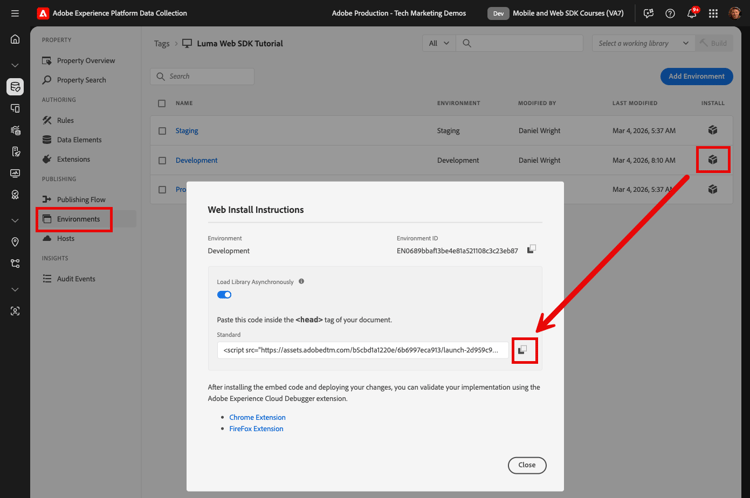This screenshot has width=750, height=498.
Task: Click the Dev sandbox badge in header
Action: (498, 13)
